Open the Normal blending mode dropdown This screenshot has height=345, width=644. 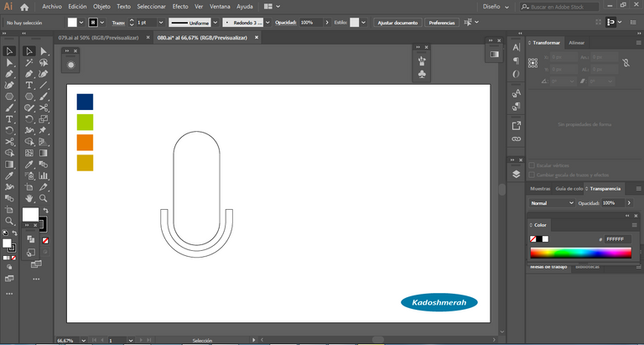coord(552,203)
